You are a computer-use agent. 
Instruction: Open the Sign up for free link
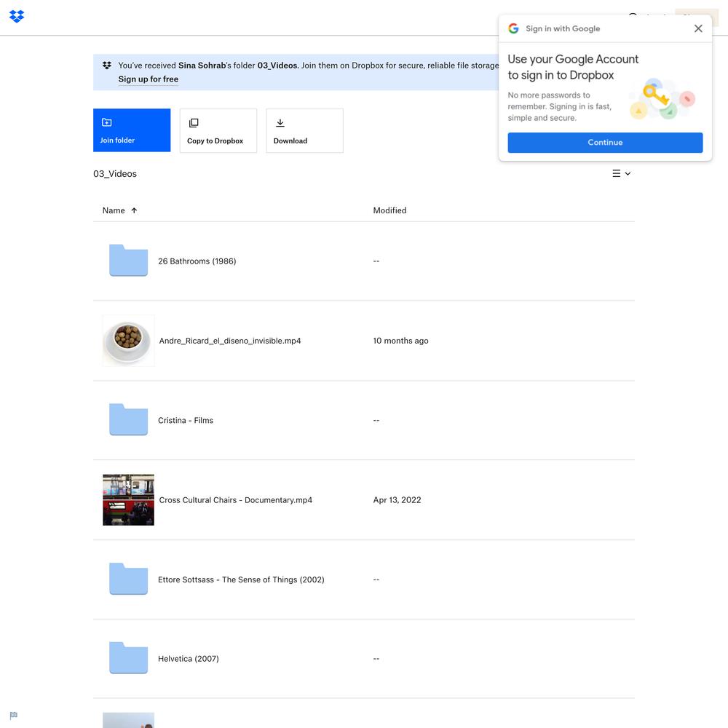click(x=149, y=79)
